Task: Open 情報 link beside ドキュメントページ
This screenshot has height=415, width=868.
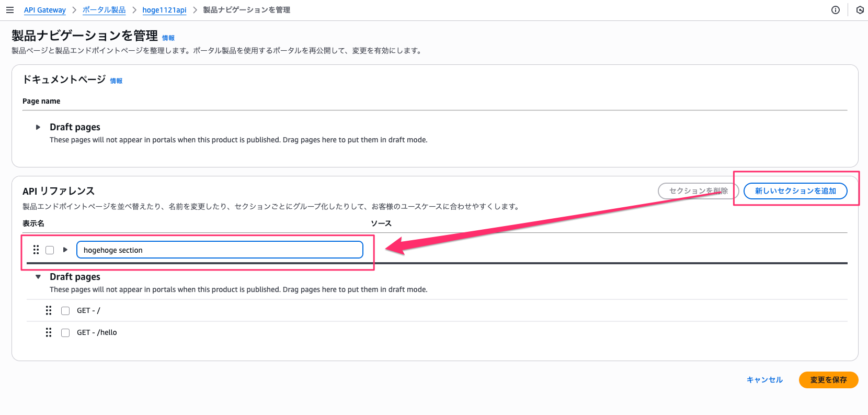Action: [x=116, y=81]
